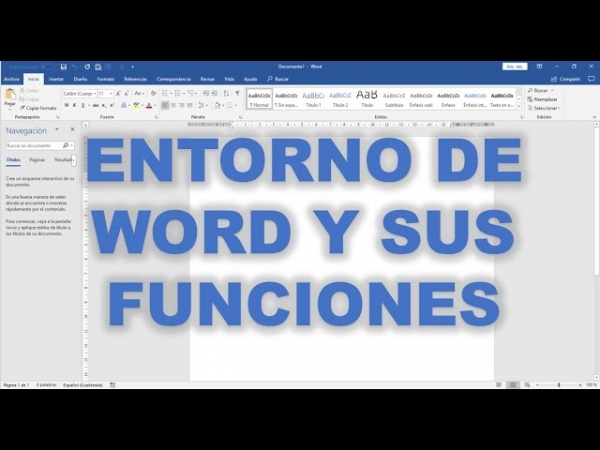This screenshot has width=600, height=450.
Task: Collapse the ribbon with the chevron
Action: 594,117
